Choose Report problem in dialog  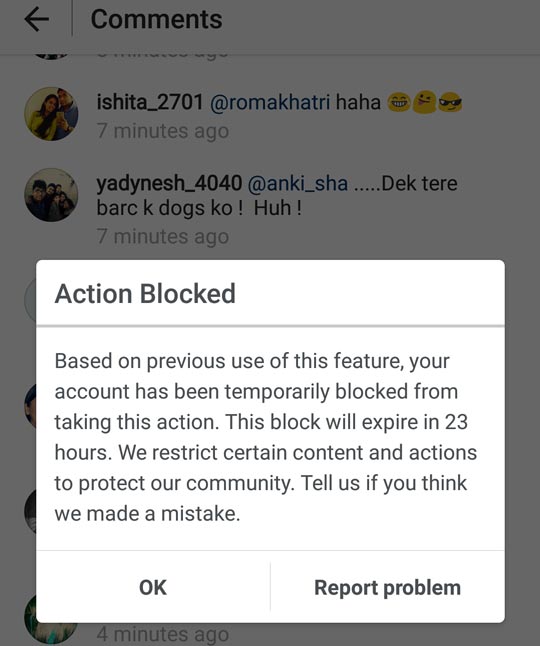point(387,587)
